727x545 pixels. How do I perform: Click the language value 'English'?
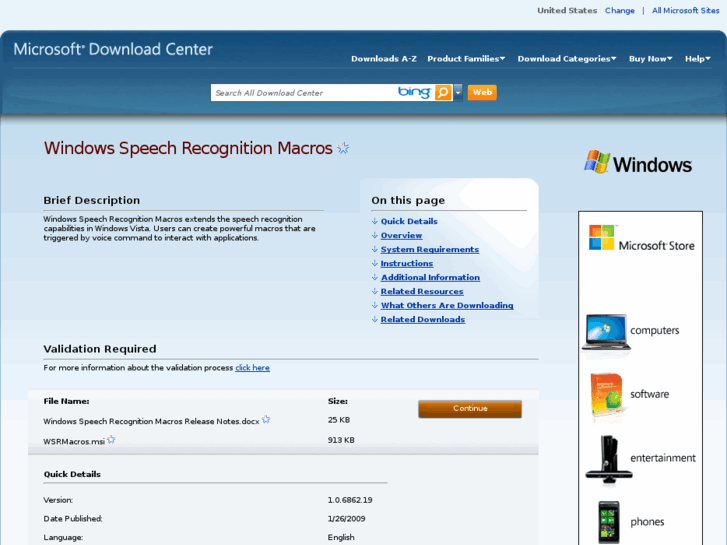341,537
